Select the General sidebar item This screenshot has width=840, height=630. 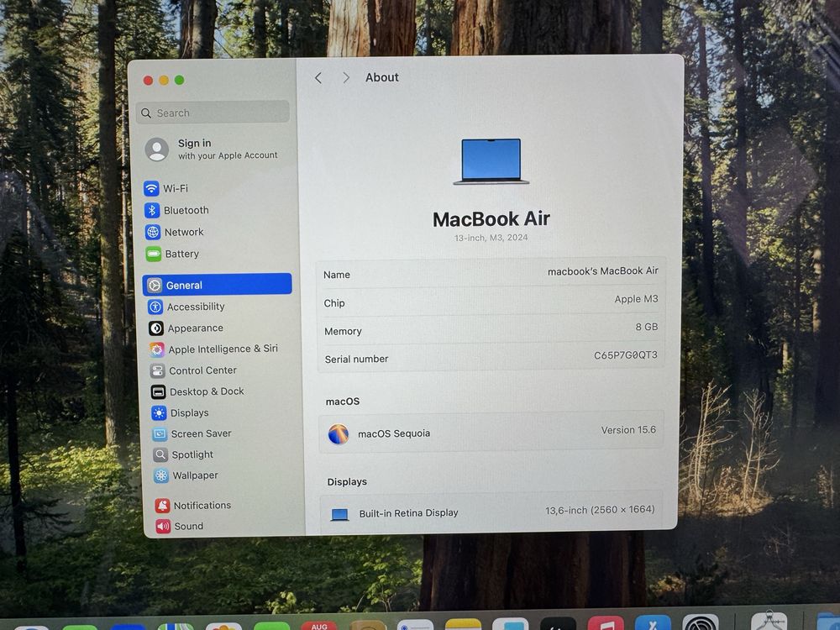pos(217,285)
